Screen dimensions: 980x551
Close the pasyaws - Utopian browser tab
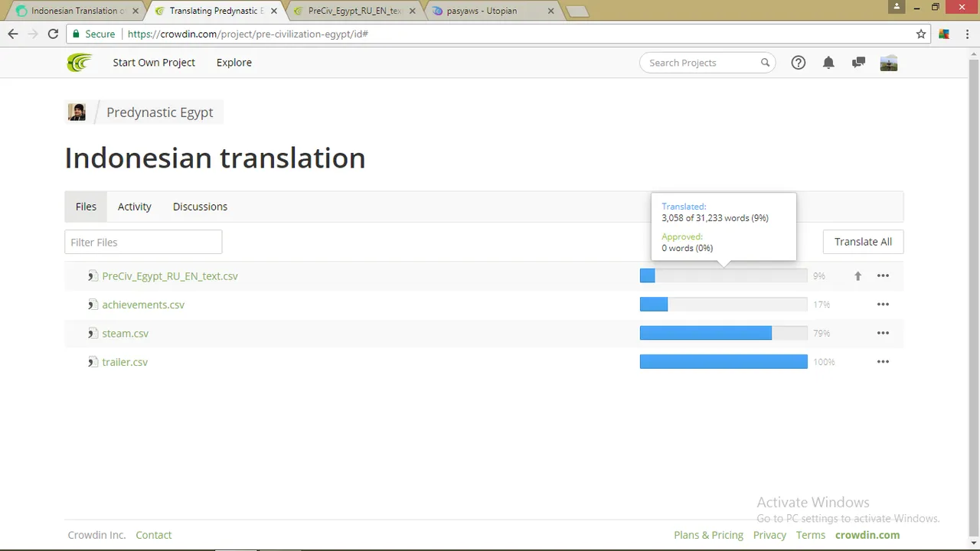pyautogui.click(x=550, y=11)
